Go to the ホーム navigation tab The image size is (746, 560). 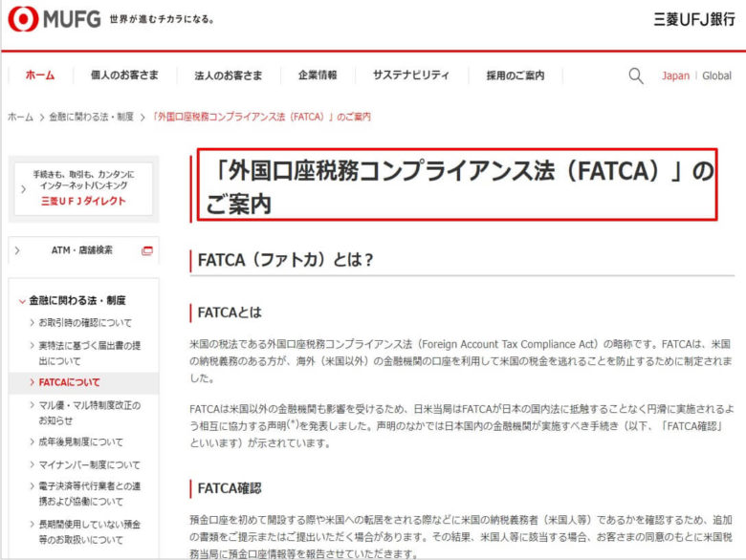click(40, 75)
